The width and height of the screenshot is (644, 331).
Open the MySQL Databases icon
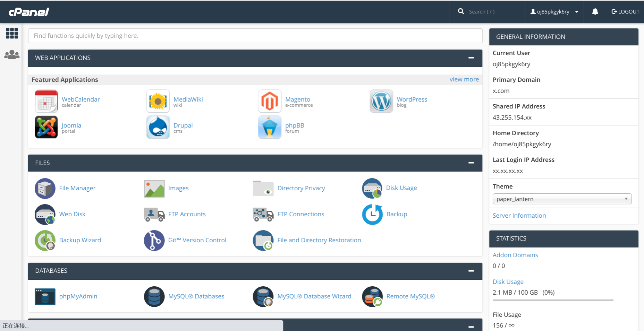pos(154,297)
